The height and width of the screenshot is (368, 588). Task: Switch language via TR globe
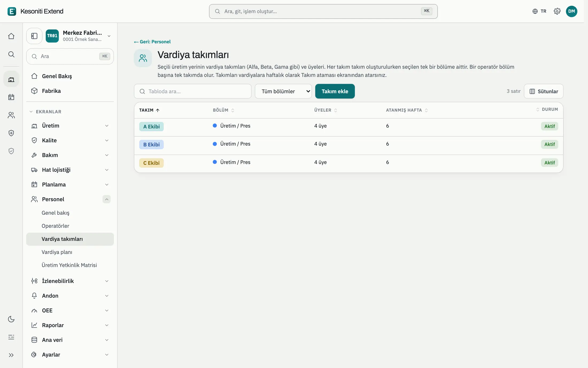(539, 11)
